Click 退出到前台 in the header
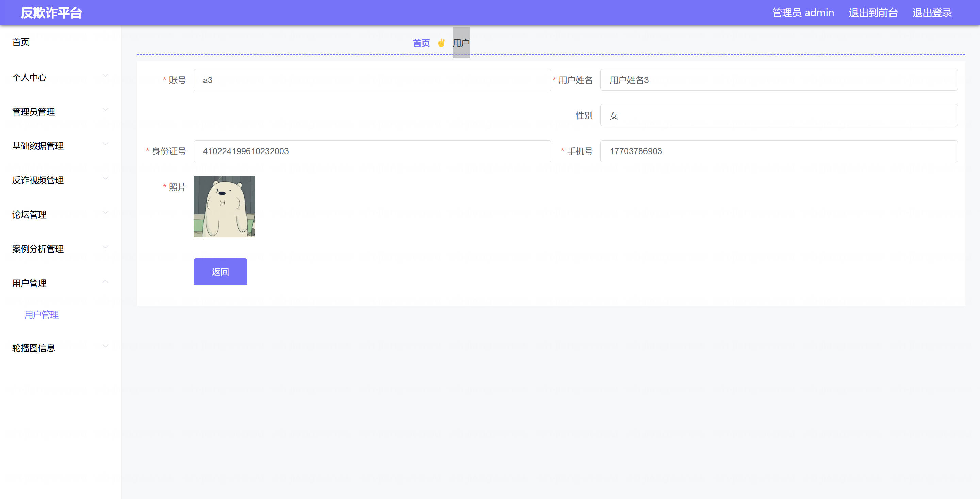 click(x=873, y=13)
